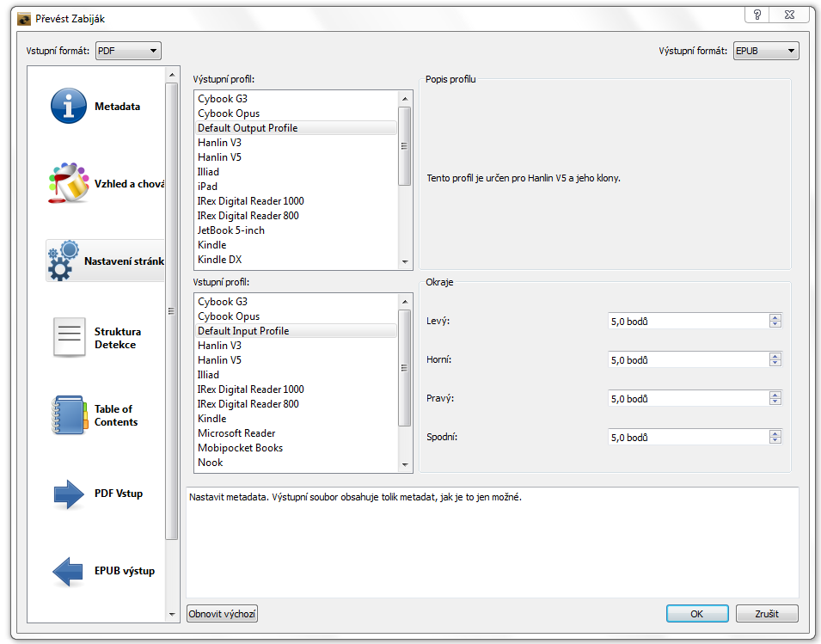Click the Spodní margin value field

pyautogui.click(x=689, y=437)
